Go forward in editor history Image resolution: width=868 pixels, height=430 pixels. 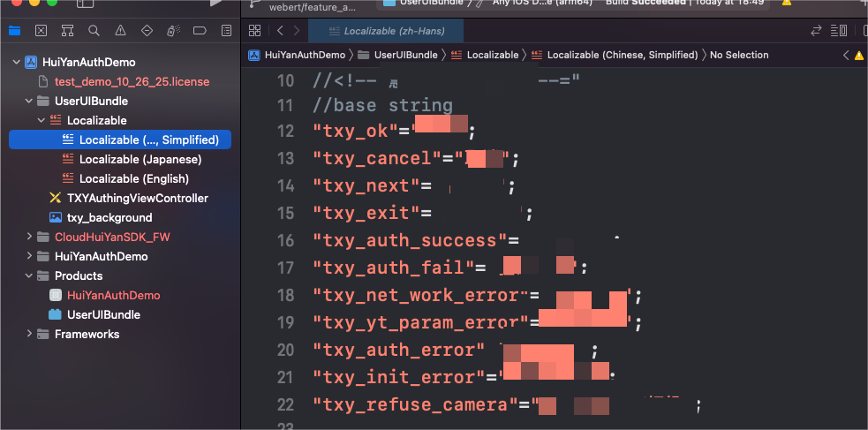point(297,31)
